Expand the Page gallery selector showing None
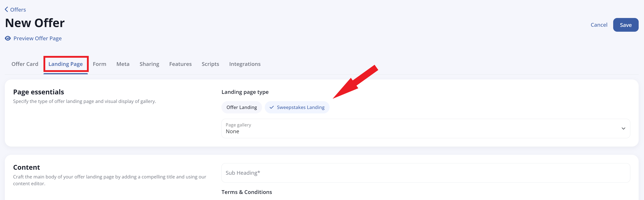The image size is (644, 200). (x=425, y=128)
